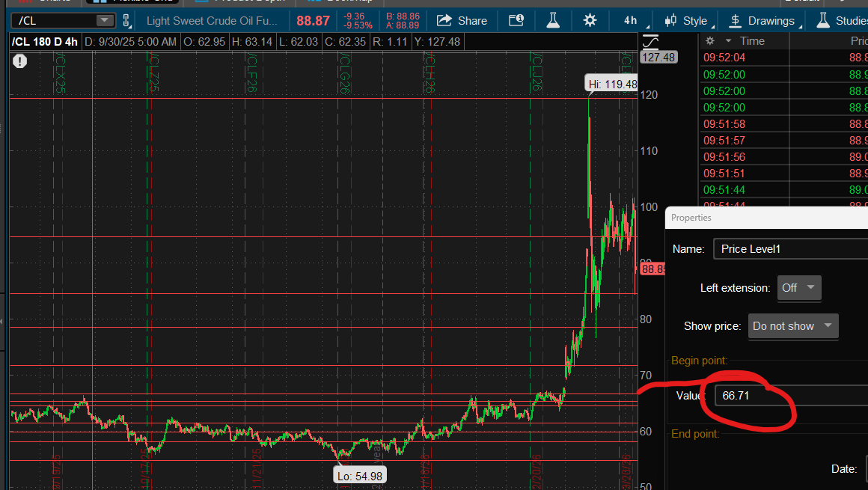This screenshot has height=490, width=868.
Task: Open the trade ticket screen icon
Action: 516,20
